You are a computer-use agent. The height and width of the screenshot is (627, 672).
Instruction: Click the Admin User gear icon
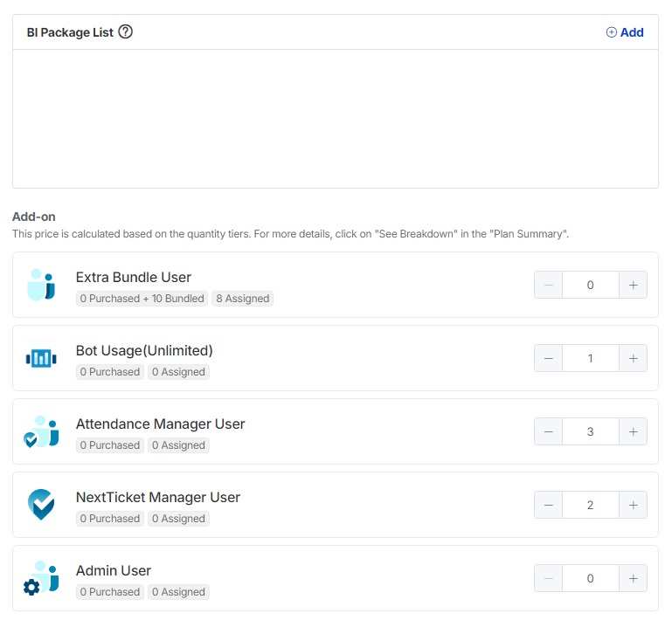click(x=31, y=587)
